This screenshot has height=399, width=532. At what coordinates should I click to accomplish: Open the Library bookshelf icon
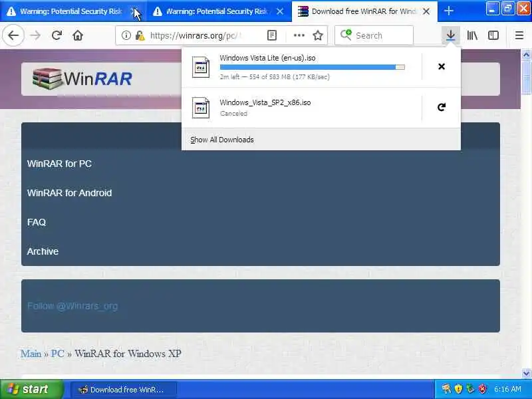tap(472, 35)
